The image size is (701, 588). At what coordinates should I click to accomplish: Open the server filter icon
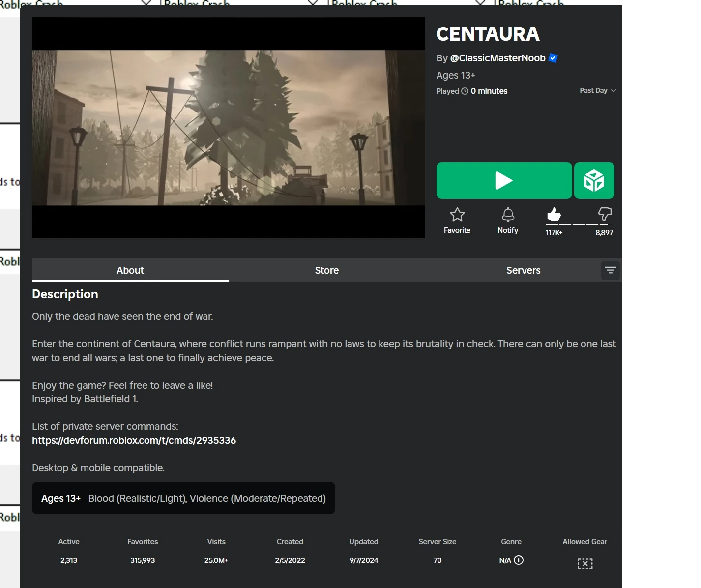point(611,270)
